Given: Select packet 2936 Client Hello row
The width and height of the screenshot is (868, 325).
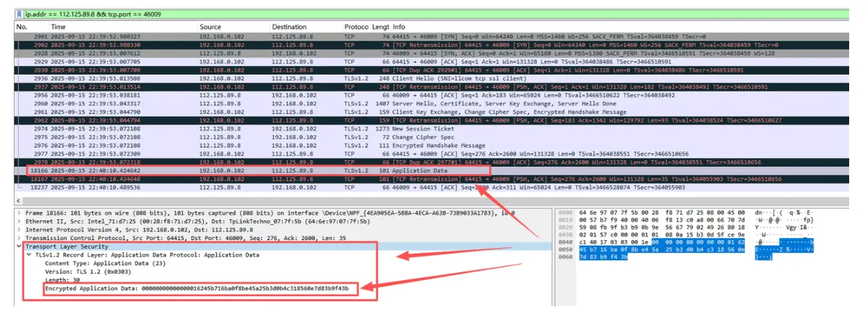Looking at the screenshot, I should click(431, 78).
